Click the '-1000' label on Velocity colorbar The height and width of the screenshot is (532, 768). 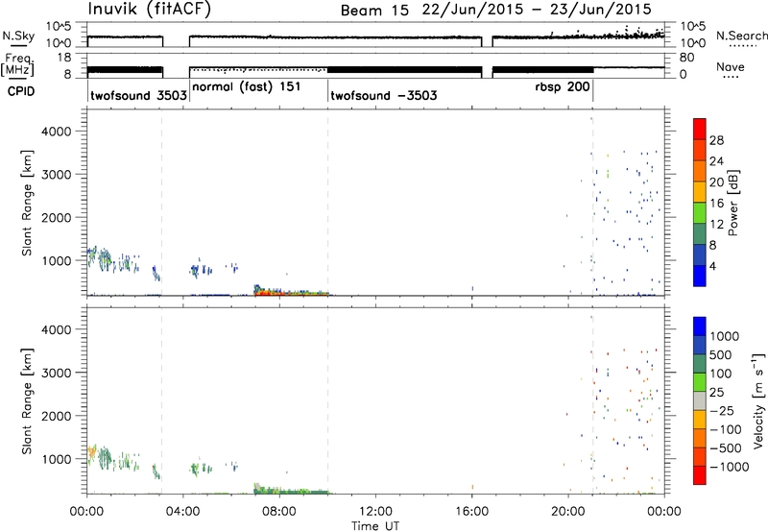point(729,467)
